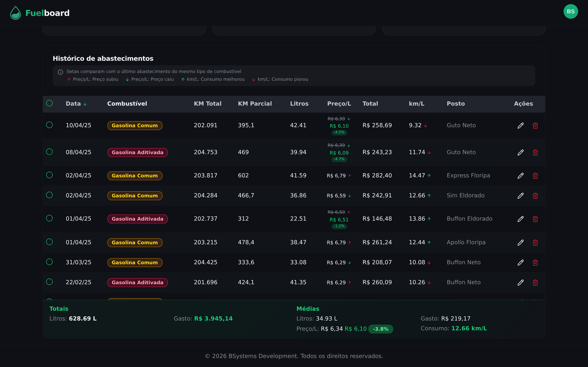Select the 01/04/25 Apollo Floripa row

coord(49,242)
